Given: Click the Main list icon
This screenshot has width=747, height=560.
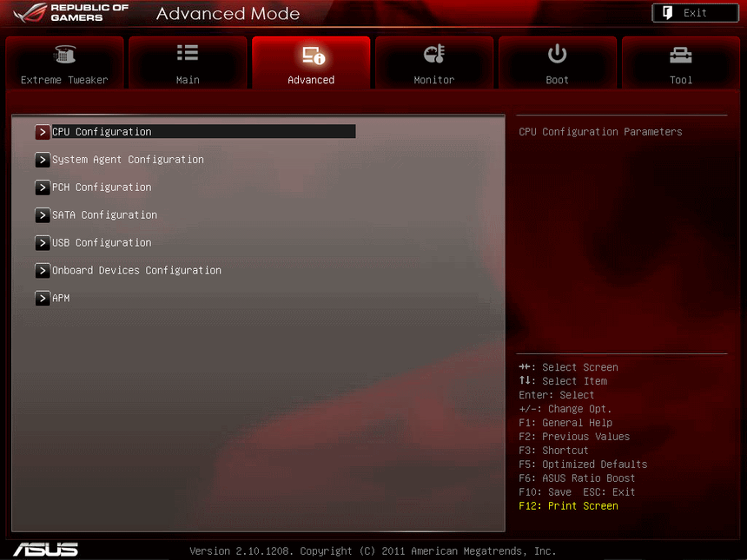Looking at the screenshot, I should [188, 52].
